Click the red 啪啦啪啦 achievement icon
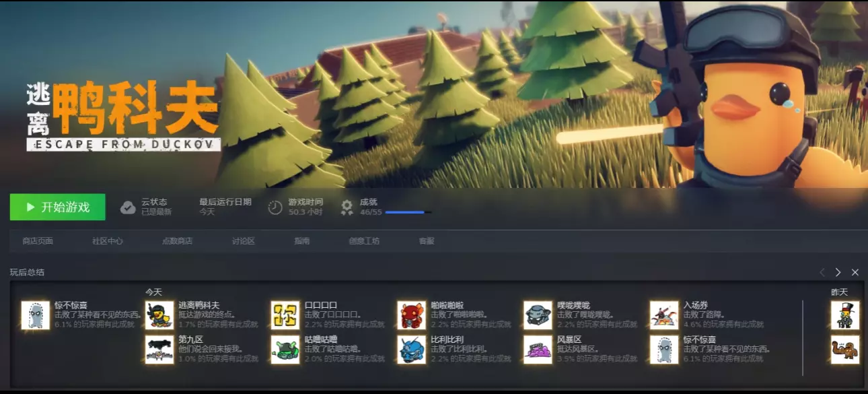Viewport: 868px width, 394px height. click(x=412, y=315)
